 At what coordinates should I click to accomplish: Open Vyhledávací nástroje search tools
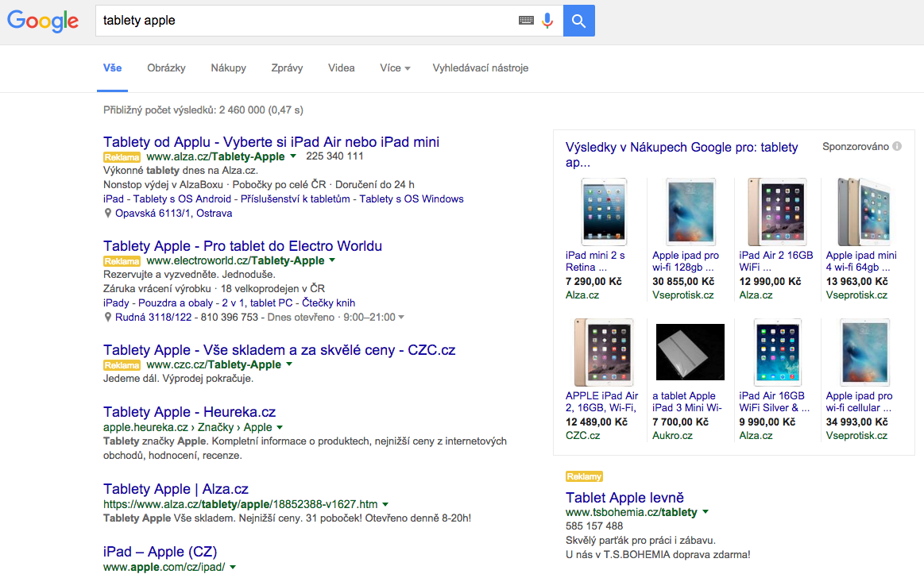click(x=480, y=68)
